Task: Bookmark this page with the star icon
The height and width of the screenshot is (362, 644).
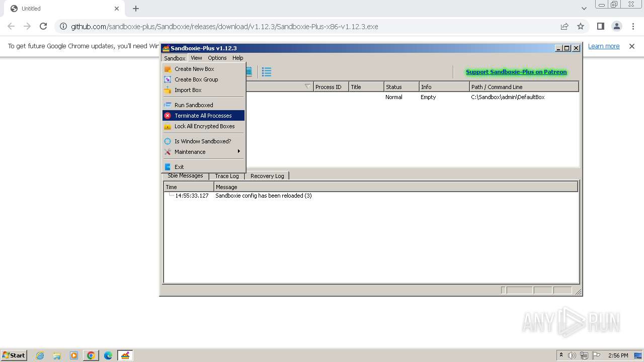Action: point(581,26)
